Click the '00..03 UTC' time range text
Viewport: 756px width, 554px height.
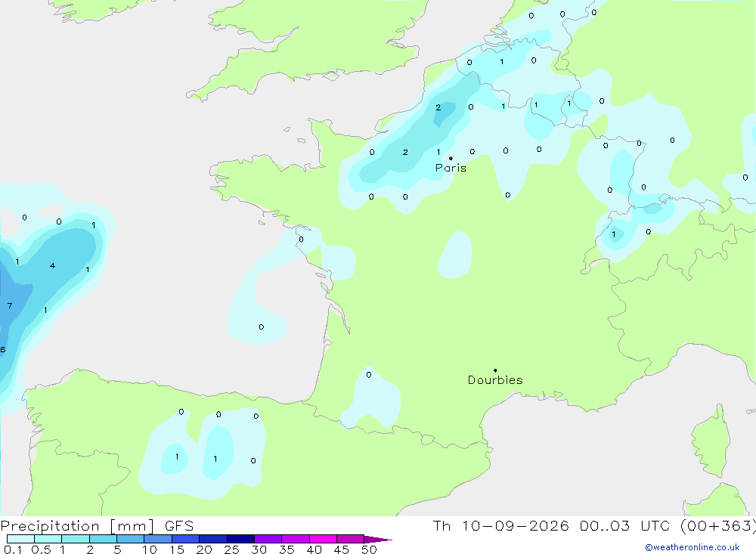[624, 525]
